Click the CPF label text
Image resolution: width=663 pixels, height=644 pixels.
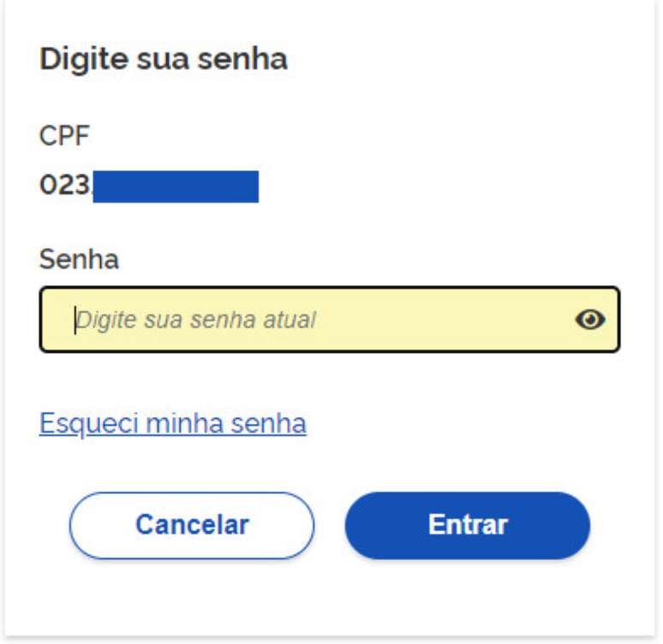(64, 134)
